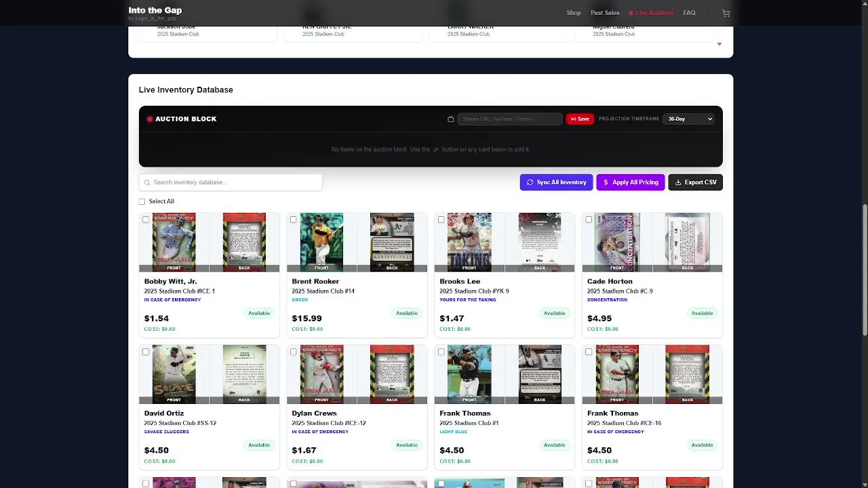Viewport: 868px width, 488px height.
Task: Open Cade Horton back card image
Action: pos(688,242)
